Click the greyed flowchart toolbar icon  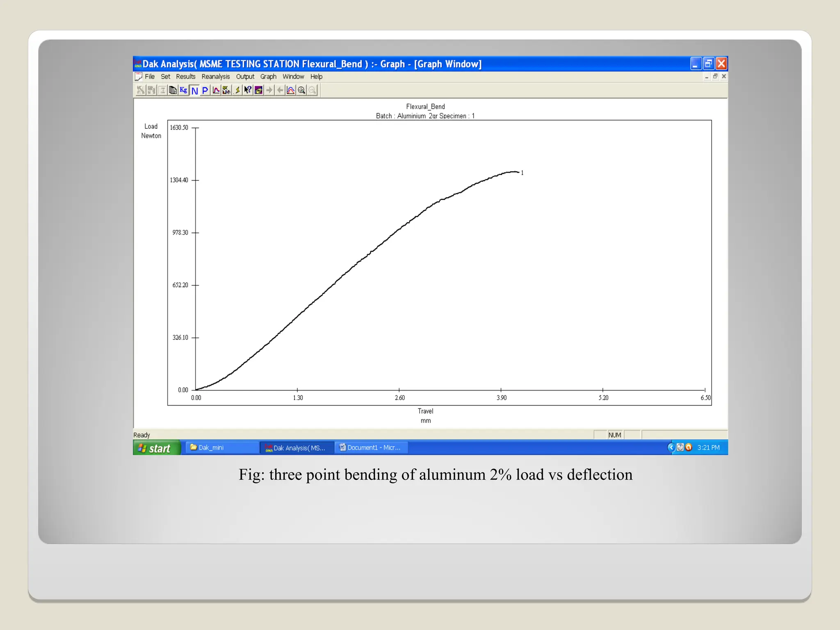pyautogui.click(x=162, y=90)
